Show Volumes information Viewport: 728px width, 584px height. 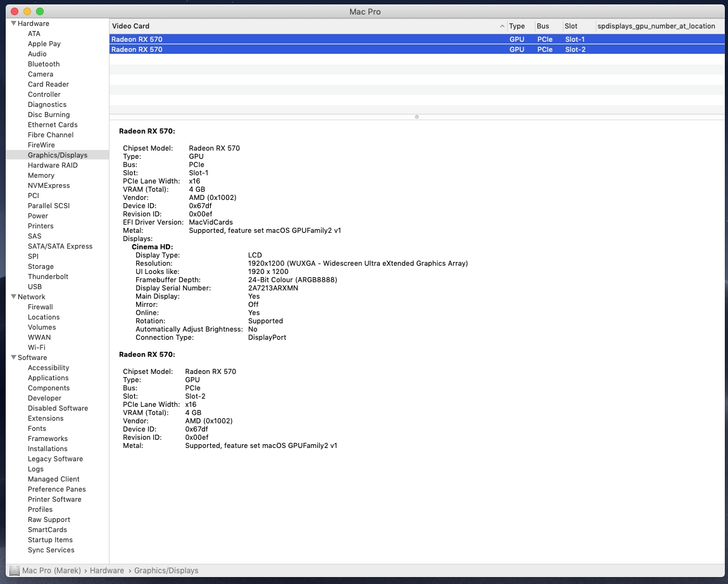point(42,327)
